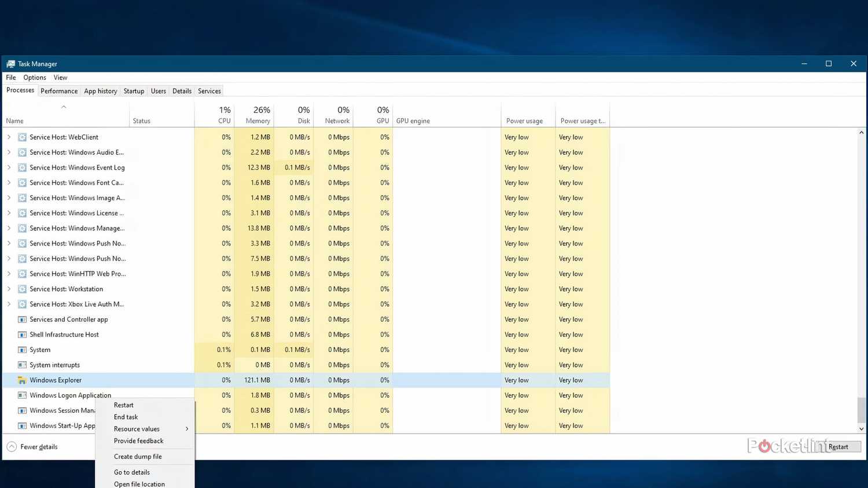Expand the Service Host: Workstation entry
This screenshot has height=488, width=868.
pos(9,289)
